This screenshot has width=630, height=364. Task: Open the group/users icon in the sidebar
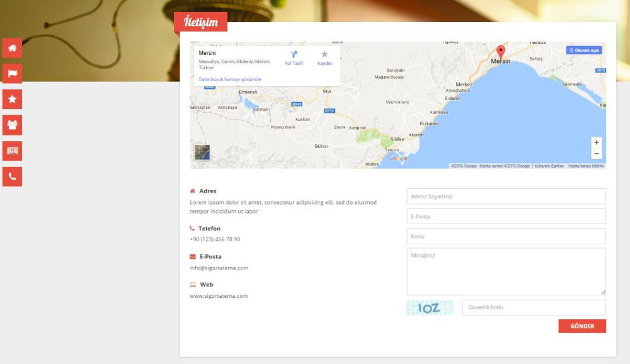[x=12, y=125]
